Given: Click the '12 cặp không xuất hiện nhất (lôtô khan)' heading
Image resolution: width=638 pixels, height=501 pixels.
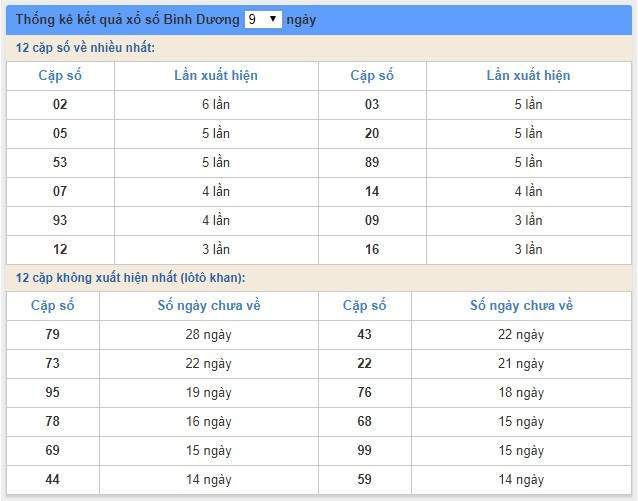Looking at the screenshot, I should coord(130,277).
